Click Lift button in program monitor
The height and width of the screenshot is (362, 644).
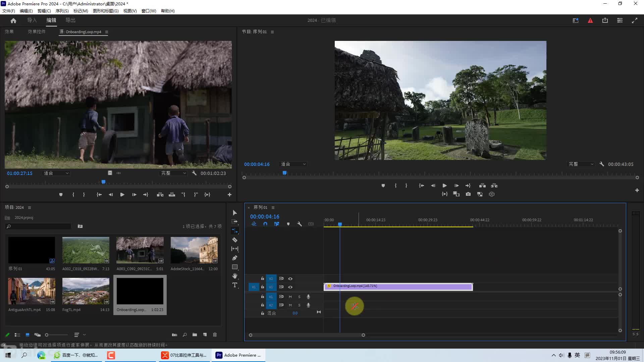coord(482,186)
